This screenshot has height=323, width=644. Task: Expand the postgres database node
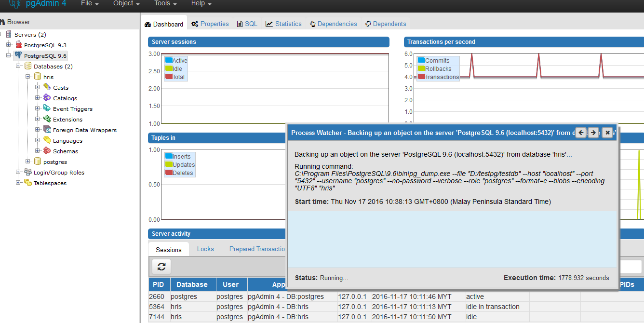tap(27, 161)
